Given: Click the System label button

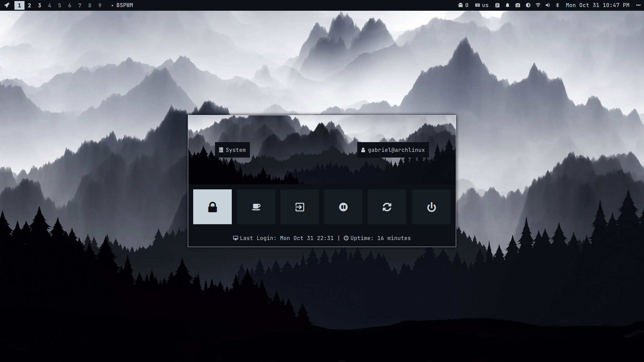Looking at the screenshot, I should pos(232,150).
